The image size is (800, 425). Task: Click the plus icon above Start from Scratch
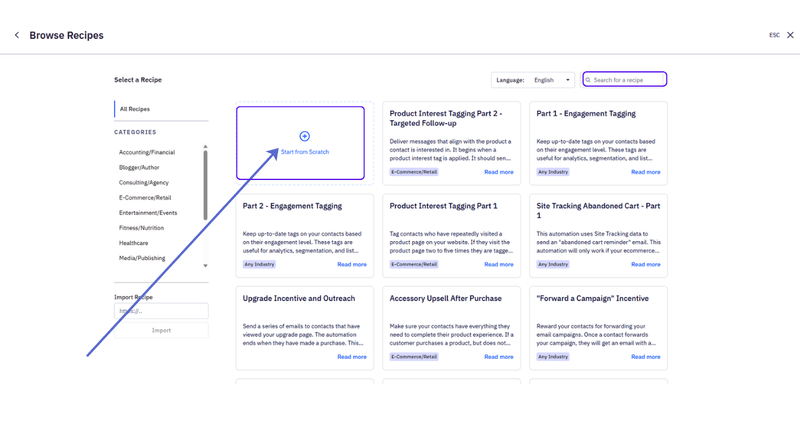coord(305,136)
